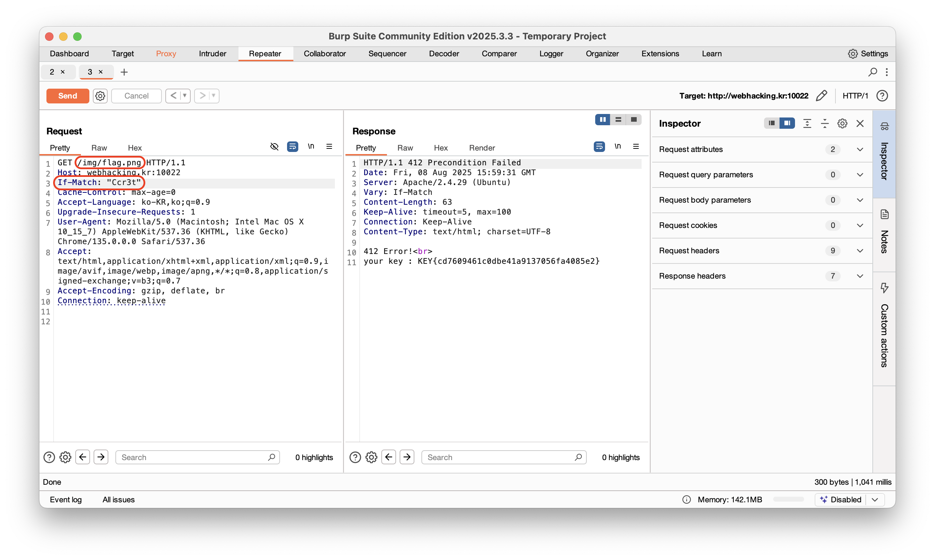Open the Notes side panel icon

(884, 214)
